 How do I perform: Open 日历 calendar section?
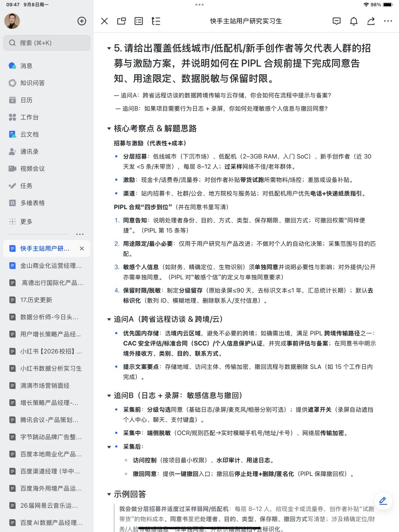coord(47,100)
